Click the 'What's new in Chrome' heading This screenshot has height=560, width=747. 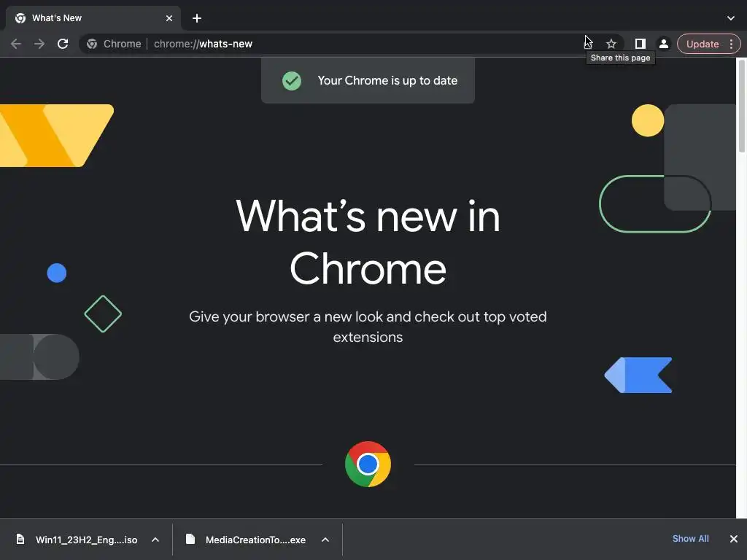pos(368,242)
